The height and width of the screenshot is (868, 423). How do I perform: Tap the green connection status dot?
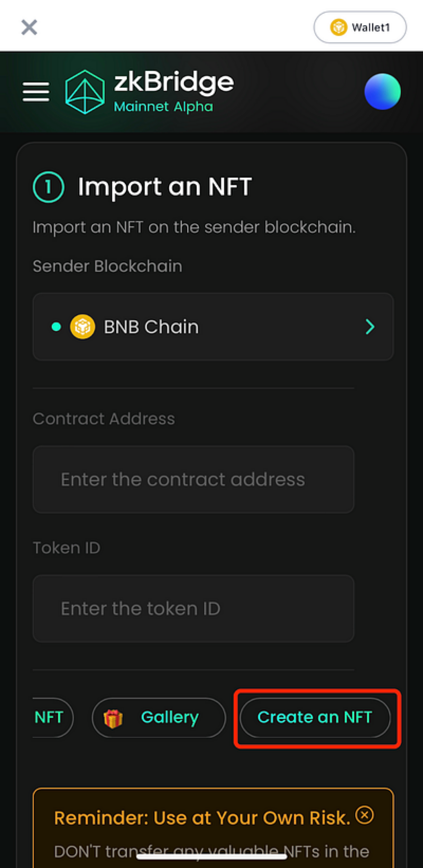(x=56, y=327)
